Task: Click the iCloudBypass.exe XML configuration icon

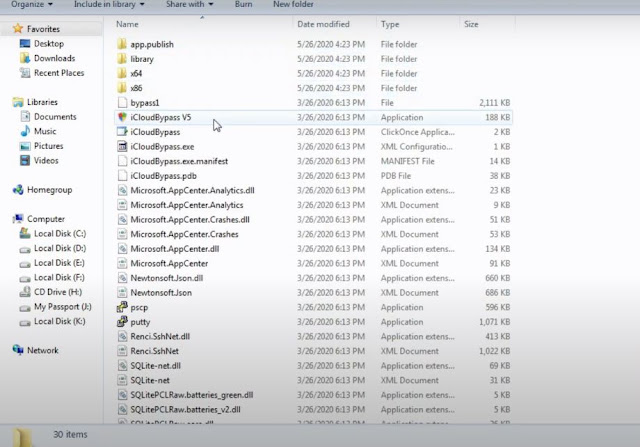Action: [x=122, y=147]
